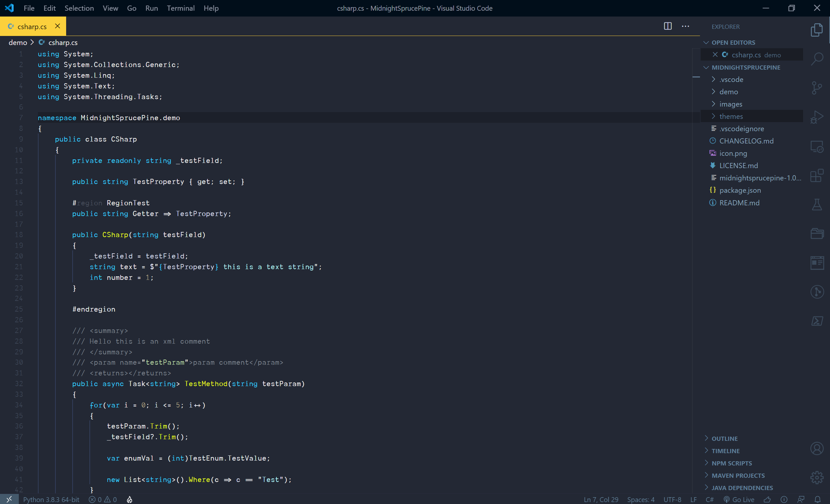Open the Remote Explorer view

(816, 146)
